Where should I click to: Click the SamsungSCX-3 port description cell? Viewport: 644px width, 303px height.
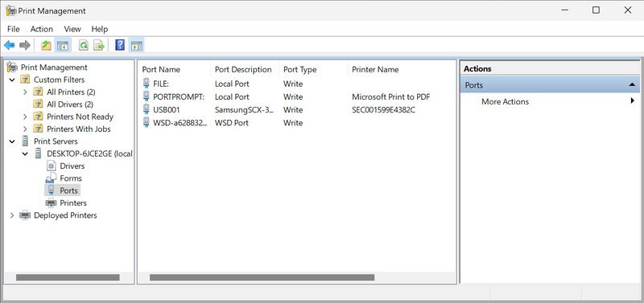[244, 110]
